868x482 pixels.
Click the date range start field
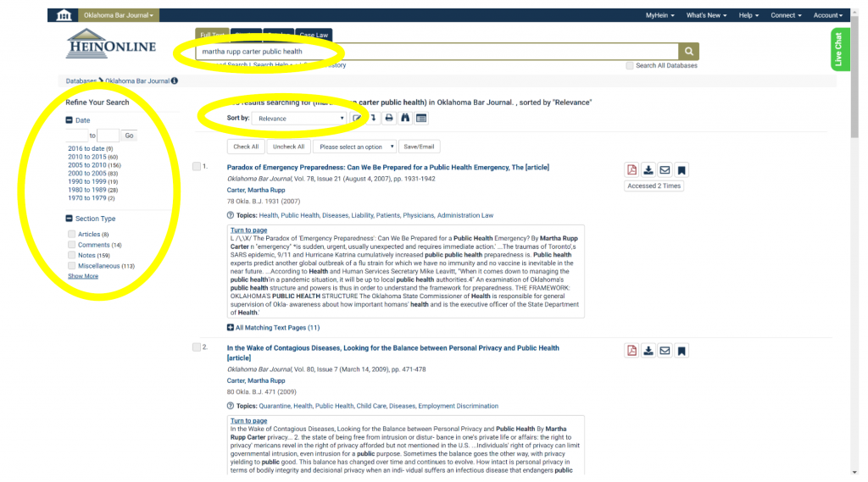(x=77, y=136)
